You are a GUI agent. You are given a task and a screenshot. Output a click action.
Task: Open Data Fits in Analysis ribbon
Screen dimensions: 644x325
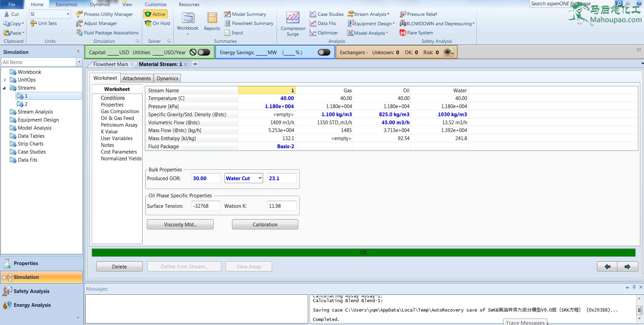[x=323, y=23]
